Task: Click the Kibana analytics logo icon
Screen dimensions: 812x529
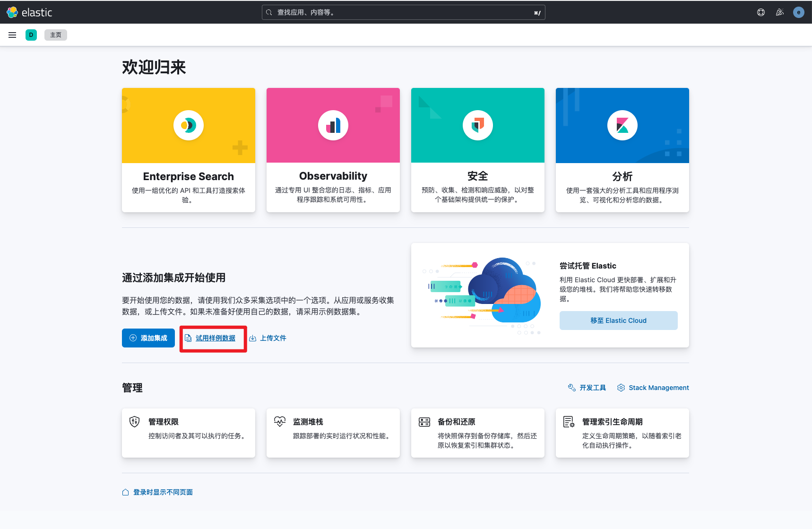Action: click(x=622, y=125)
